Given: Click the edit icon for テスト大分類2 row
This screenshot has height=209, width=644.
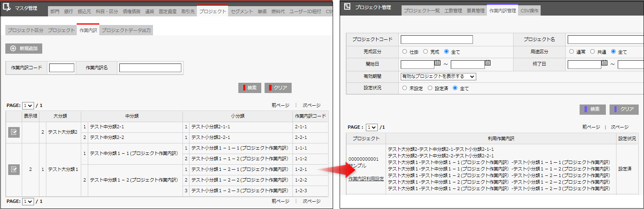Looking at the screenshot, I should (14, 132).
